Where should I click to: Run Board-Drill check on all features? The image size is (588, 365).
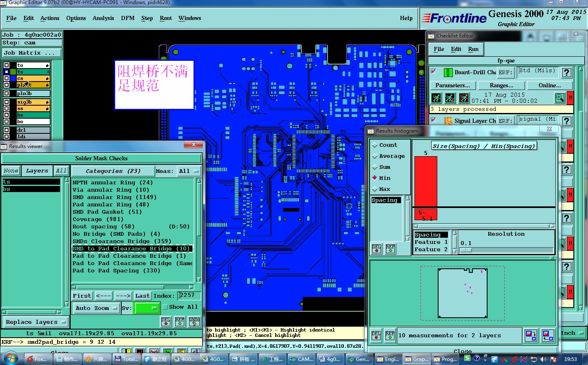(437, 98)
